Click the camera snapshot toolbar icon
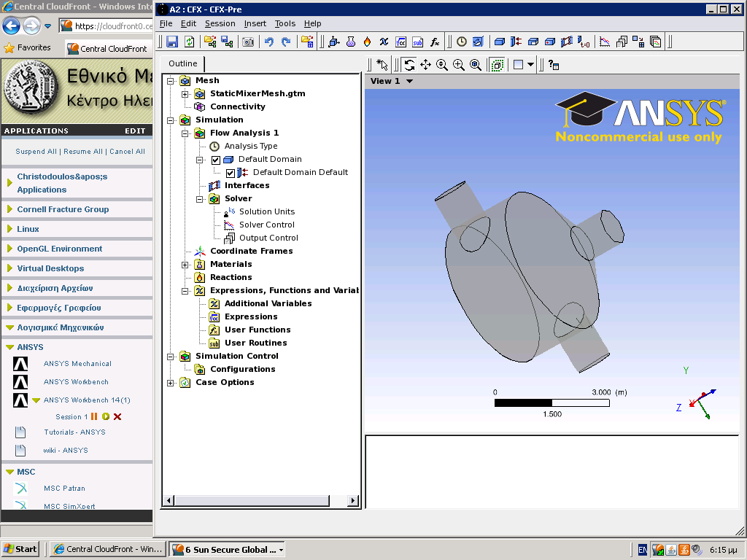 pos(248,42)
